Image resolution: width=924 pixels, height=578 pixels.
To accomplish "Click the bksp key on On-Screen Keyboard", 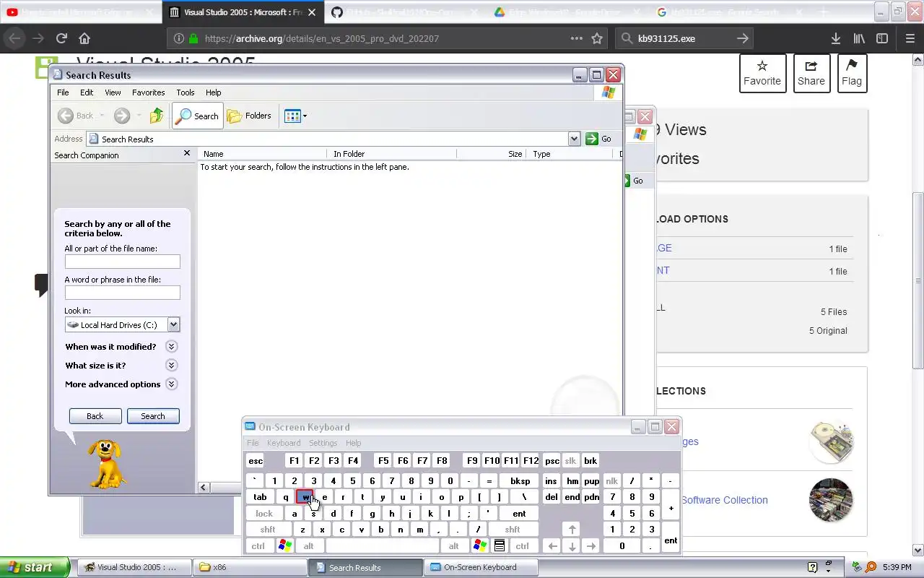I will (520, 481).
